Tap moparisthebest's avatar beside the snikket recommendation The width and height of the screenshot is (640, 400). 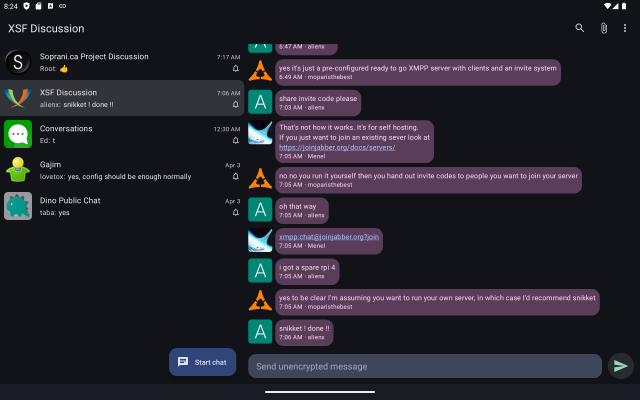260,301
